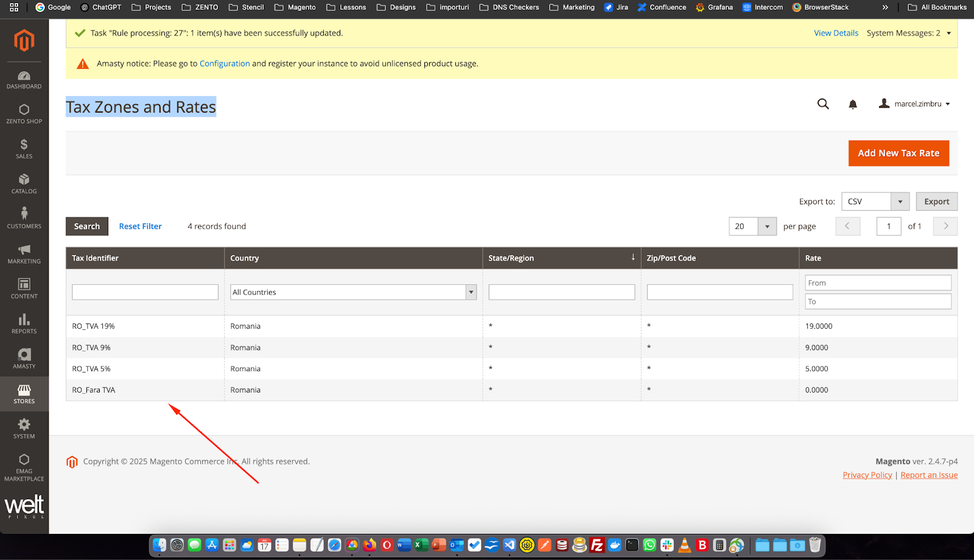Follow the Configuration link in the Amasty notice
This screenshot has width=974, height=560.
click(225, 63)
